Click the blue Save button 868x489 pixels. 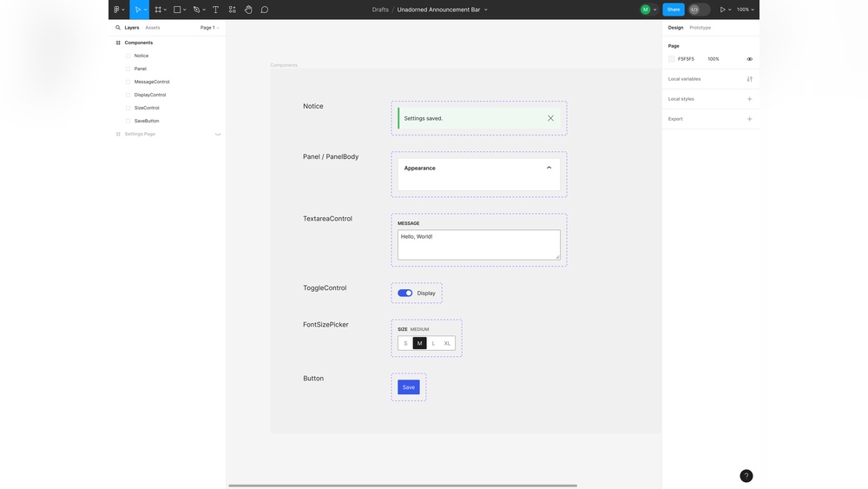(409, 387)
